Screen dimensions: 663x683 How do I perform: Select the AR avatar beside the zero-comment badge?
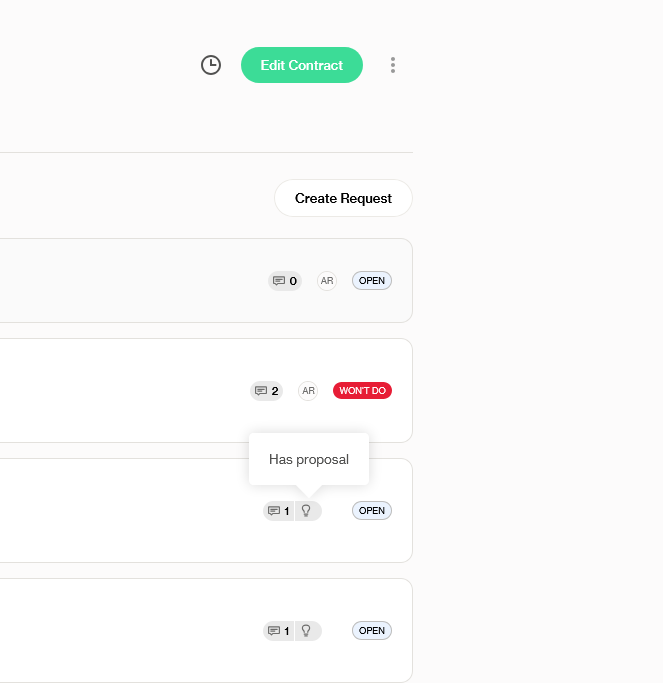pos(327,281)
